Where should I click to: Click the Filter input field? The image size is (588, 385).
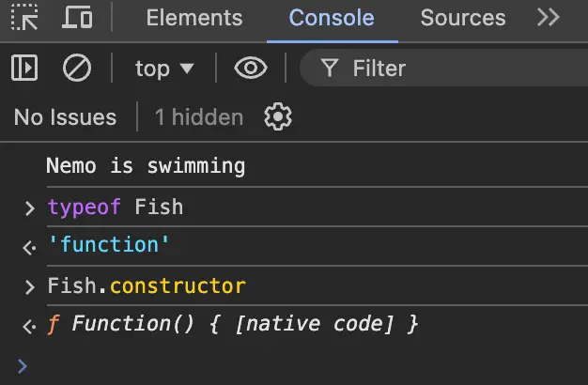[451, 68]
